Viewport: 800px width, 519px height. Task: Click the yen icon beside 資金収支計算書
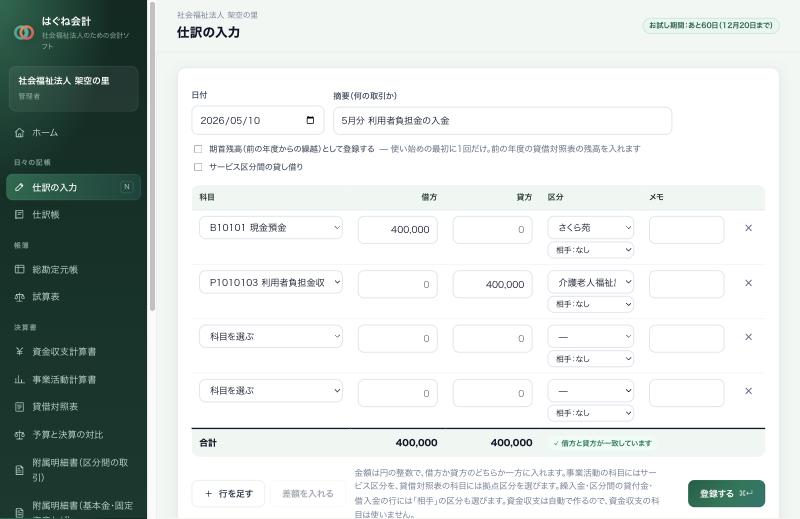click(x=19, y=351)
